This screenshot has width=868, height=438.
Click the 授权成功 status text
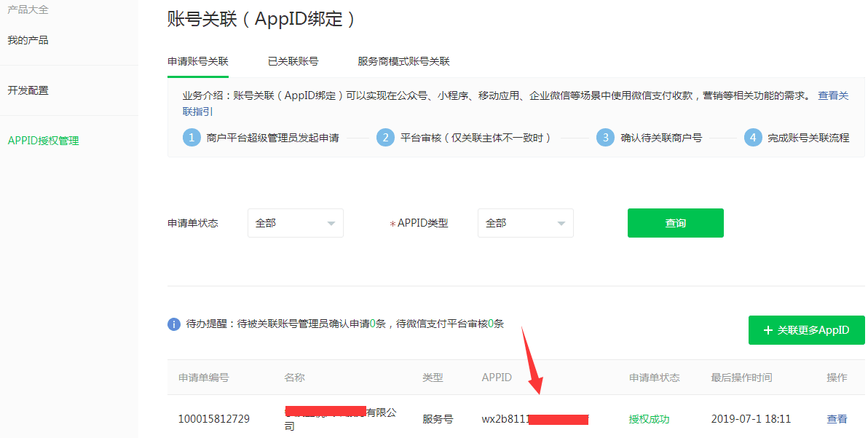pyautogui.click(x=649, y=419)
